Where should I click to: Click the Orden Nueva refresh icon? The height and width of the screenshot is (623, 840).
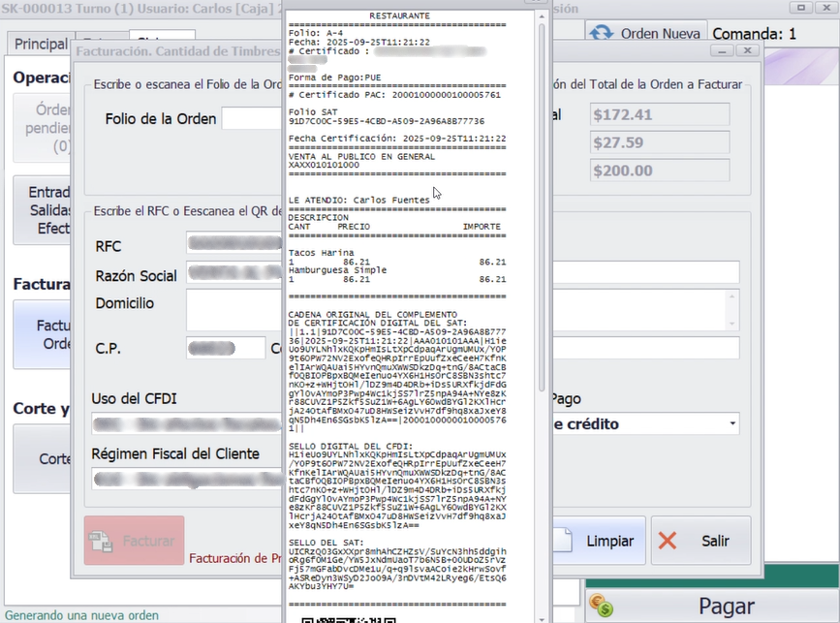[x=601, y=33]
